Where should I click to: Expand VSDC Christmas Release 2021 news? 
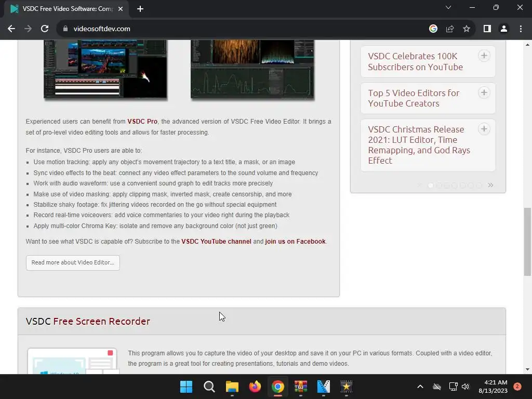[x=484, y=129]
